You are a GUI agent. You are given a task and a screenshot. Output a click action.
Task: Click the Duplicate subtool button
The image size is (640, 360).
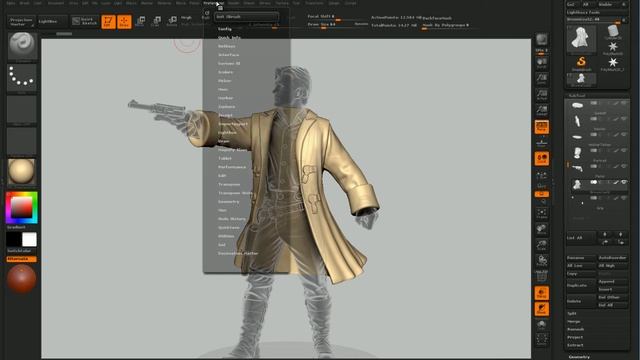point(581,285)
